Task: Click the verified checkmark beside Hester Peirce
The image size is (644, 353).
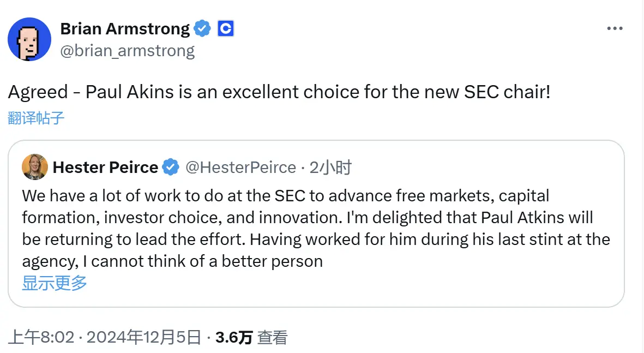Action: click(x=171, y=167)
